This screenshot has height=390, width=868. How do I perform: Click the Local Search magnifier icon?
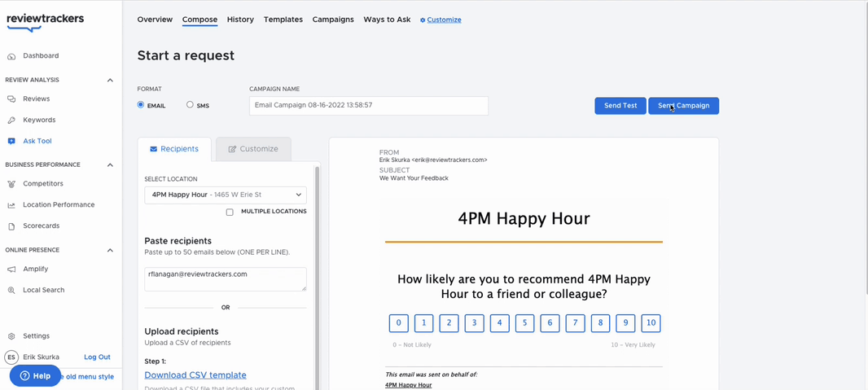pos(11,291)
